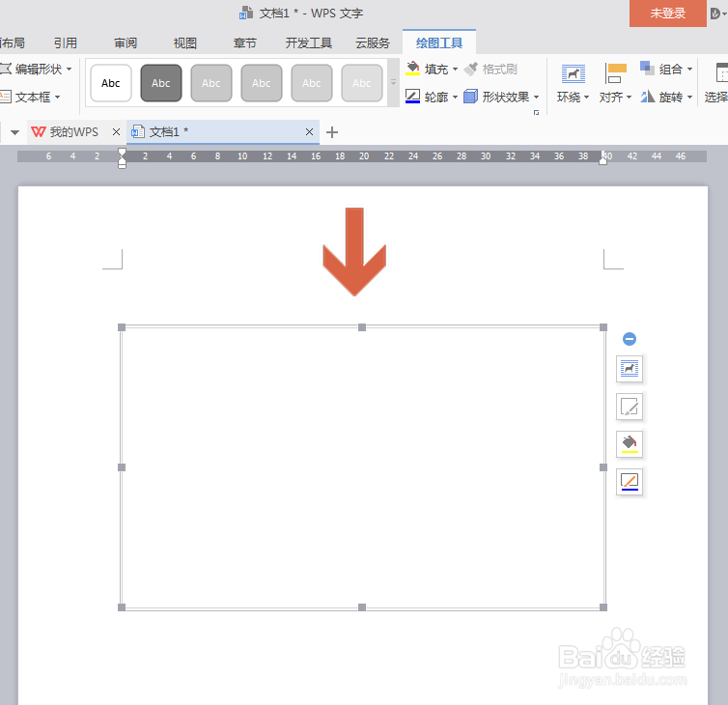The height and width of the screenshot is (705, 728).
Task: Apply the white Abc shape style
Action: (111, 83)
